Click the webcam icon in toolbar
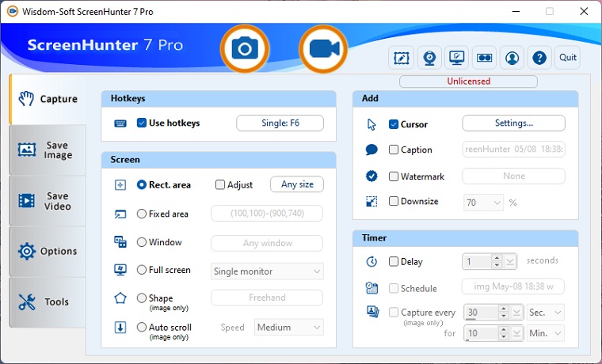This screenshot has height=364, width=602. click(x=429, y=58)
